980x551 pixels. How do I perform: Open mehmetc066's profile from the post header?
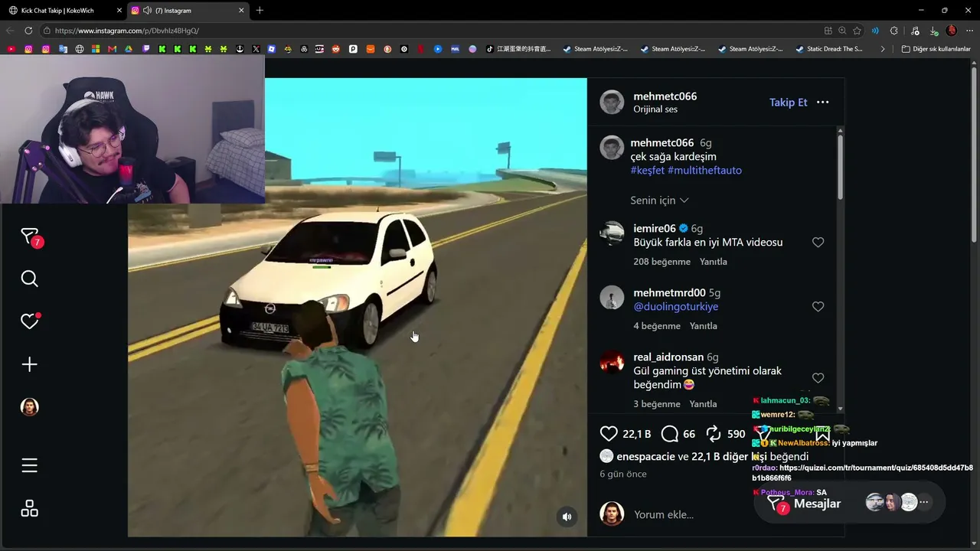(x=665, y=96)
